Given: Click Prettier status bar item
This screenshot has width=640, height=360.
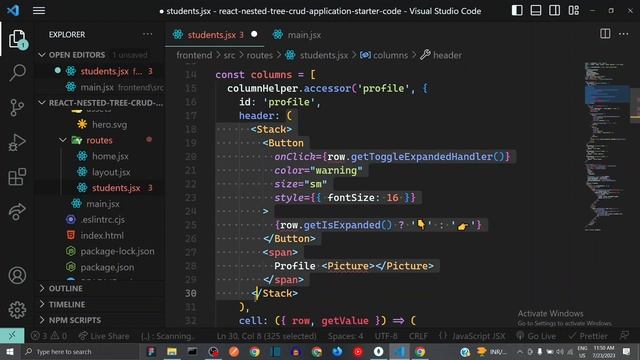Looking at the screenshot, I should [588, 336].
